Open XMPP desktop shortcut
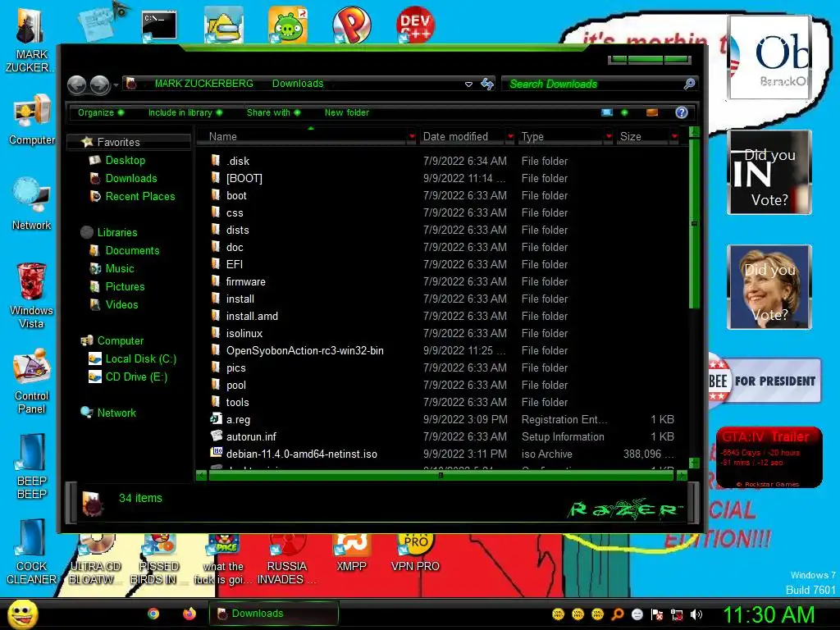The image size is (840, 630). coord(351,553)
